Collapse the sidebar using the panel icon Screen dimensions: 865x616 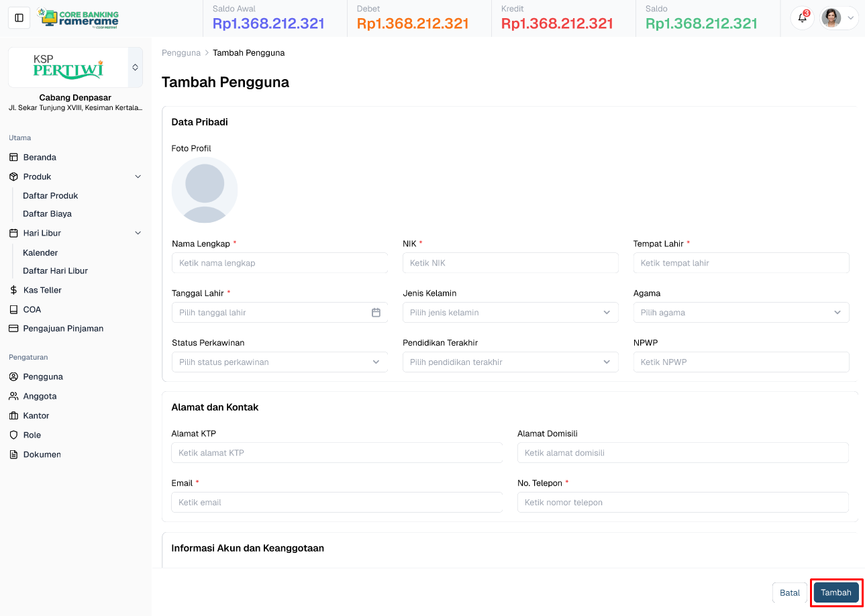point(19,17)
